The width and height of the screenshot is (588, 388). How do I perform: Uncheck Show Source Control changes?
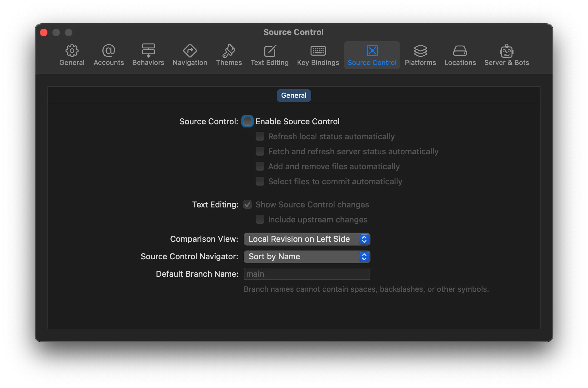tap(247, 204)
